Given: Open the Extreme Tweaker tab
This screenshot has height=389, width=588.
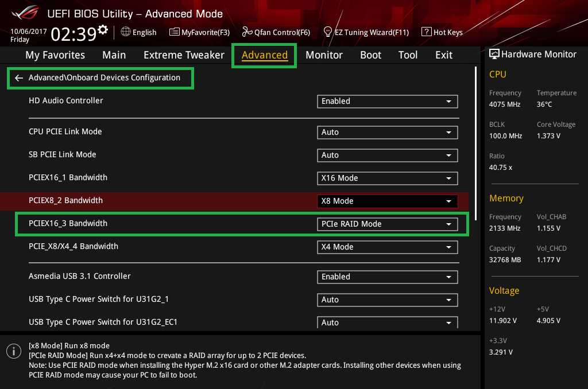Looking at the screenshot, I should click(x=184, y=55).
